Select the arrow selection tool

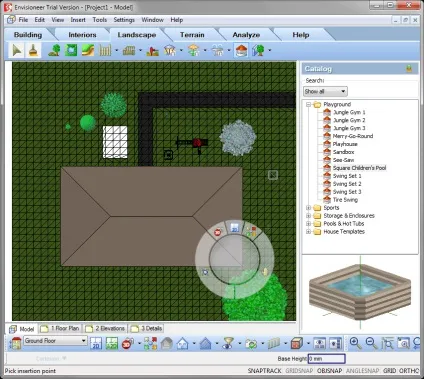point(17,51)
